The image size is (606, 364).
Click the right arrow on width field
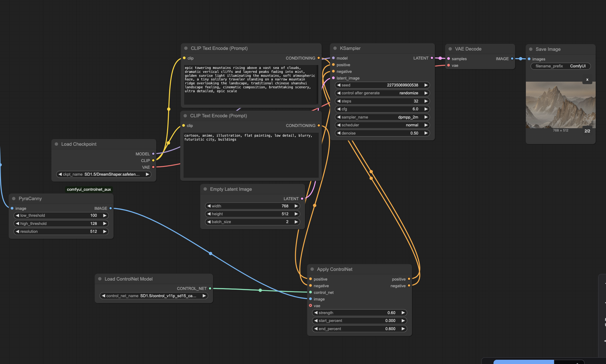pos(296,206)
